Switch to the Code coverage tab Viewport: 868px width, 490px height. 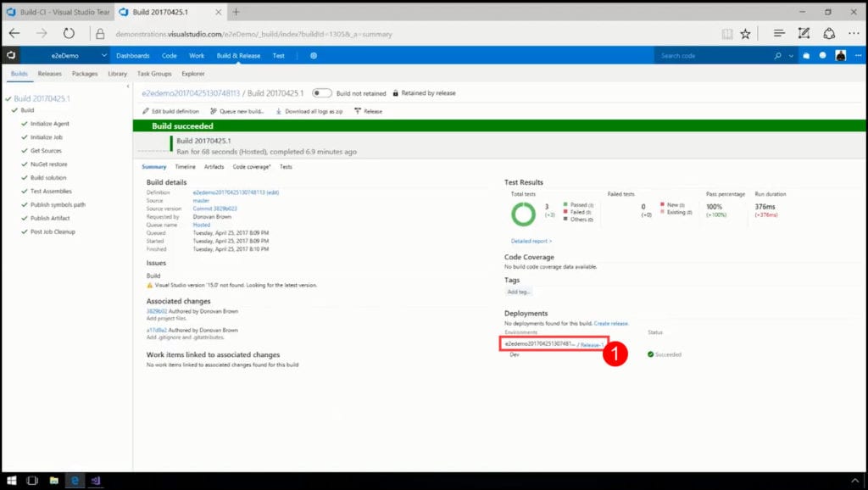252,167
